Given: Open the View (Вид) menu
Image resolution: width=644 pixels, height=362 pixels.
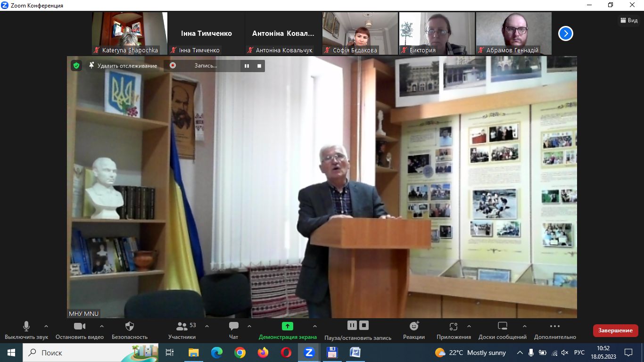Looking at the screenshot, I should [x=629, y=20].
